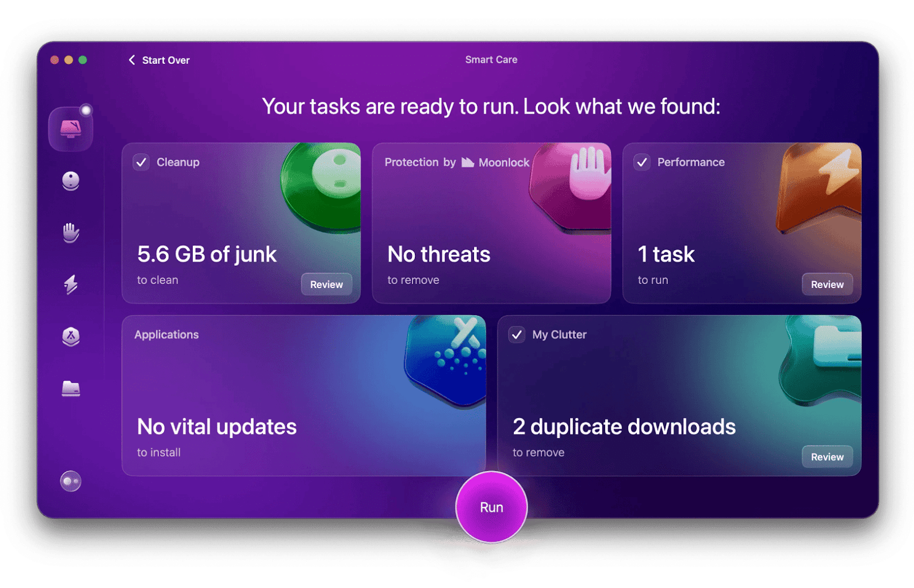Click the 'No threats' text
This screenshot has width=914, height=588.
tap(439, 255)
